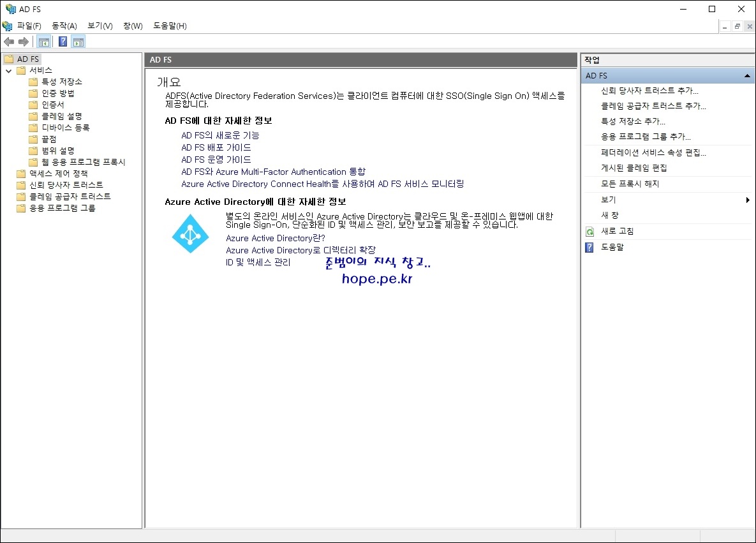Click the 응용 프로그램 그룹 folder icon
The width and height of the screenshot is (756, 543).
tap(20, 208)
